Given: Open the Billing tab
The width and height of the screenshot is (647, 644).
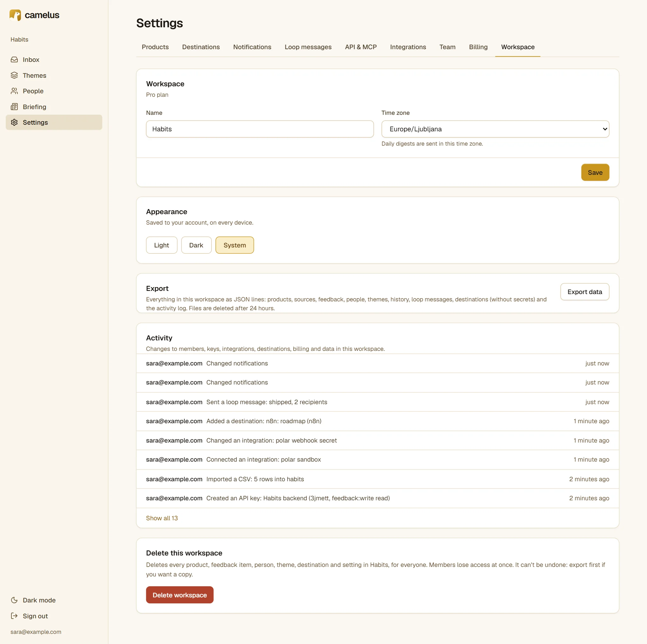Looking at the screenshot, I should tap(479, 47).
